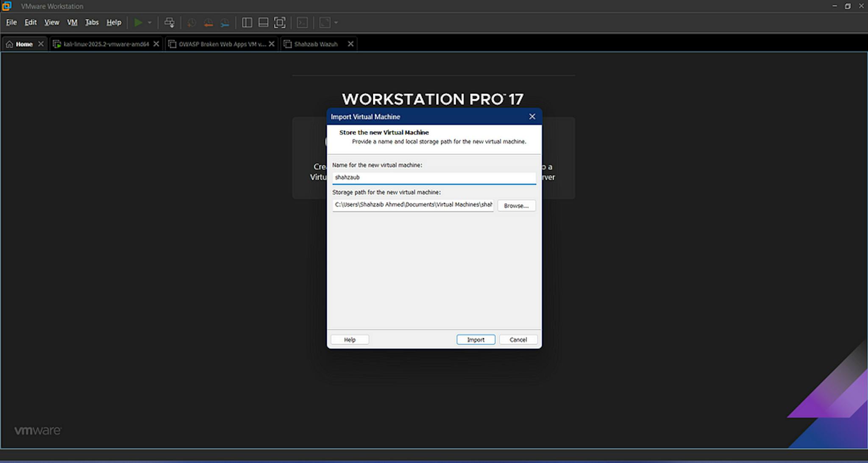Restore down the VMware Workstation window
868x463 pixels.
(x=848, y=6)
